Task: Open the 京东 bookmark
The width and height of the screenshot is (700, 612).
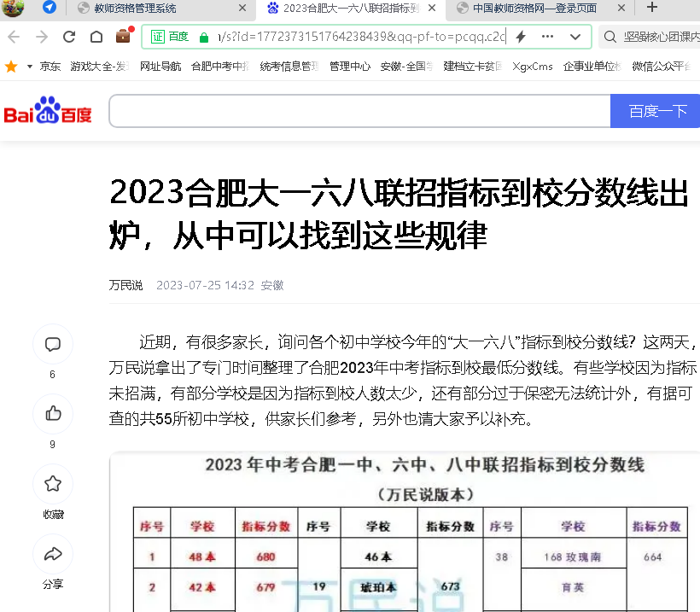Action: click(50, 66)
